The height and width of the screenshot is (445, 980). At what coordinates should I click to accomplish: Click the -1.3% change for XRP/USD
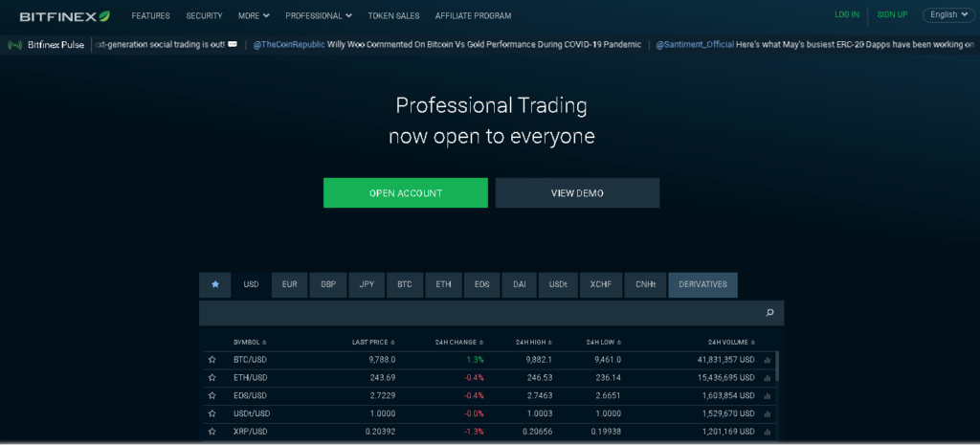pyautogui.click(x=474, y=432)
